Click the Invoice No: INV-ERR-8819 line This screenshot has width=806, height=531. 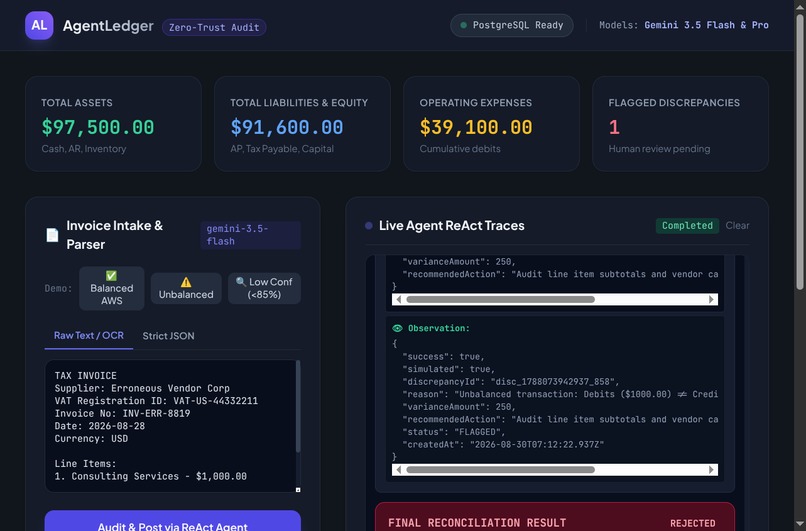coord(122,413)
